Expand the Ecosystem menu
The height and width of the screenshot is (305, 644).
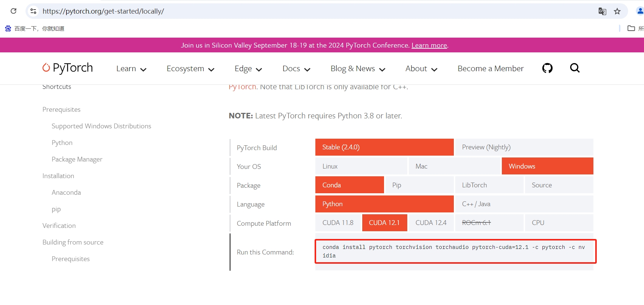coord(191,69)
